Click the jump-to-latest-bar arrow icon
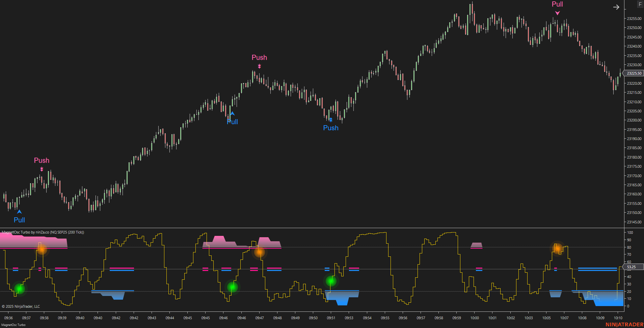Screen dimensions: 644x328 point(616,7)
